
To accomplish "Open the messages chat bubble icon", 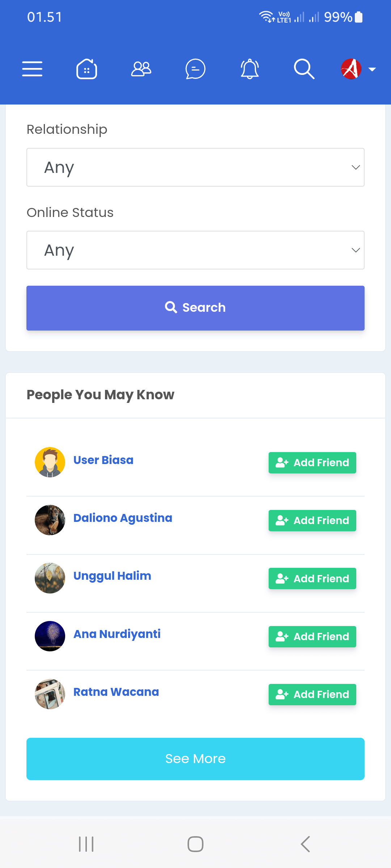I will [x=195, y=69].
